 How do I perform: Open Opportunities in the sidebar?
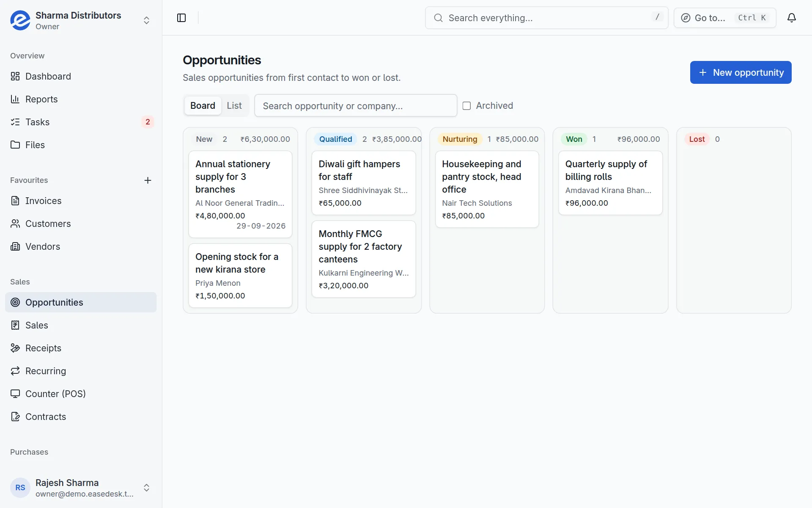81,302
